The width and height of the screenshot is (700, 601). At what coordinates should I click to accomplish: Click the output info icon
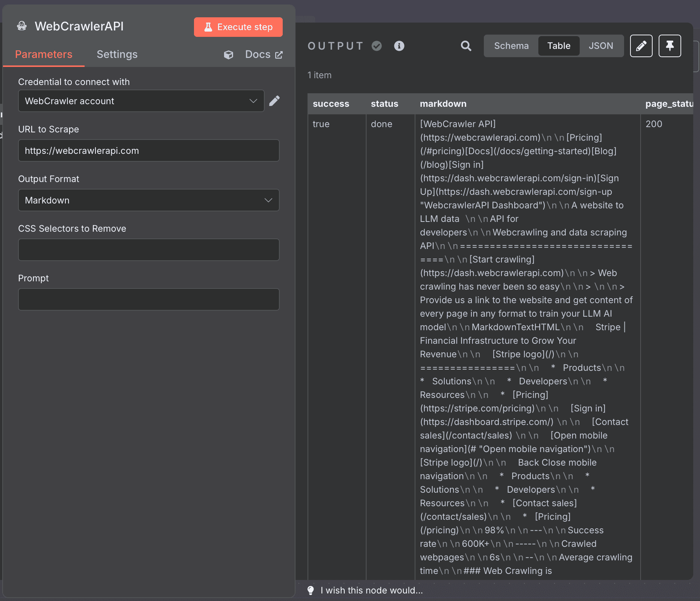(x=399, y=46)
